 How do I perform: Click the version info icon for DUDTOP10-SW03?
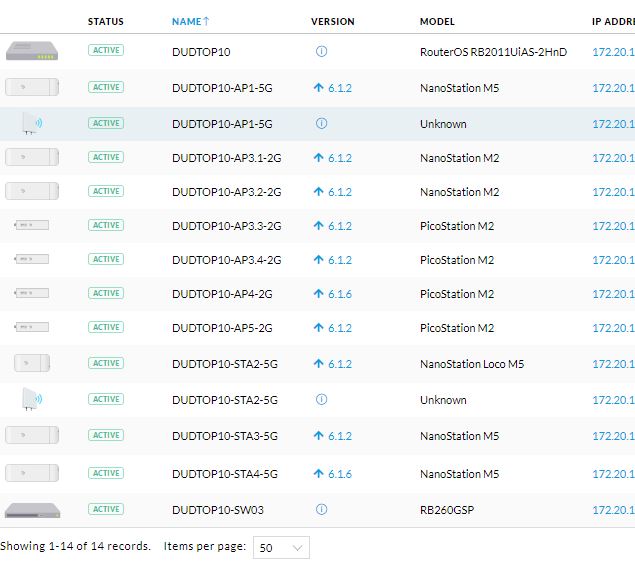pyautogui.click(x=321, y=509)
